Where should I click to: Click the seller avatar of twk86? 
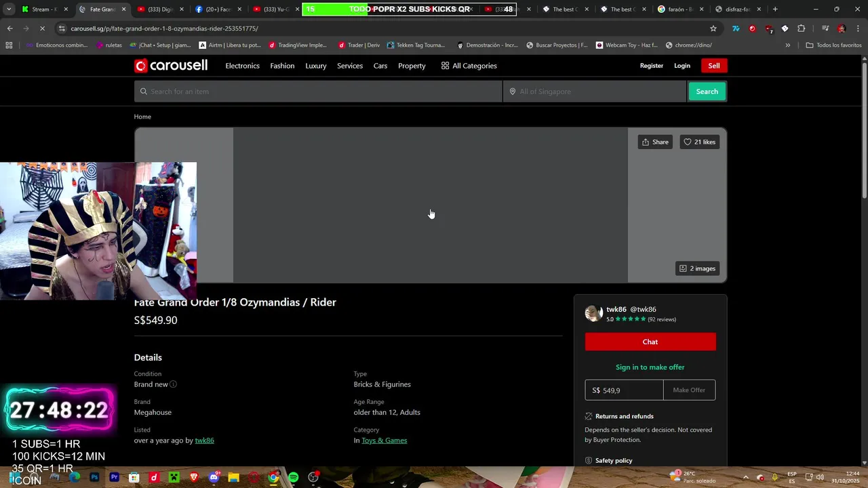click(x=594, y=313)
